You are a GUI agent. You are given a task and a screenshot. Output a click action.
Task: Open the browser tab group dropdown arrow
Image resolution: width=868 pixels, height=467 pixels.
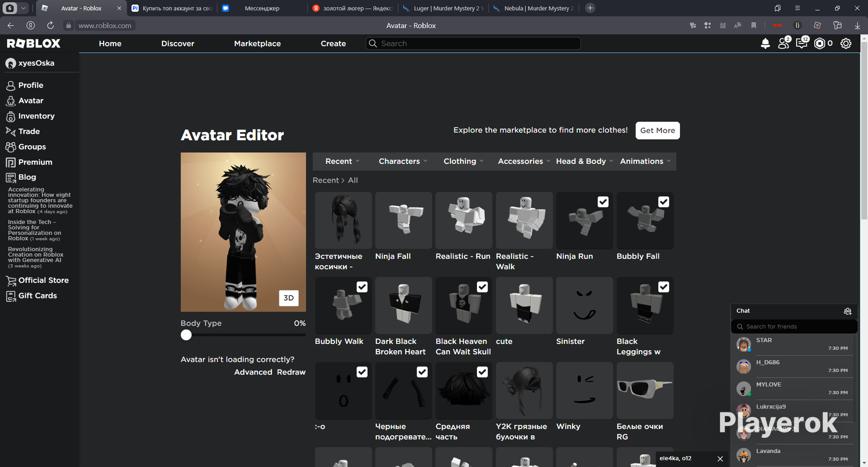pos(23,8)
